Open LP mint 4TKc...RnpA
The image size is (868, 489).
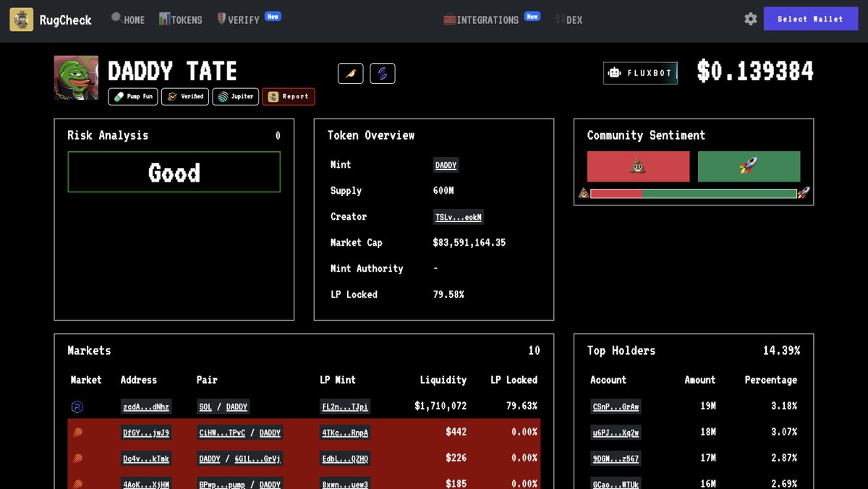[x=345, y=433]
